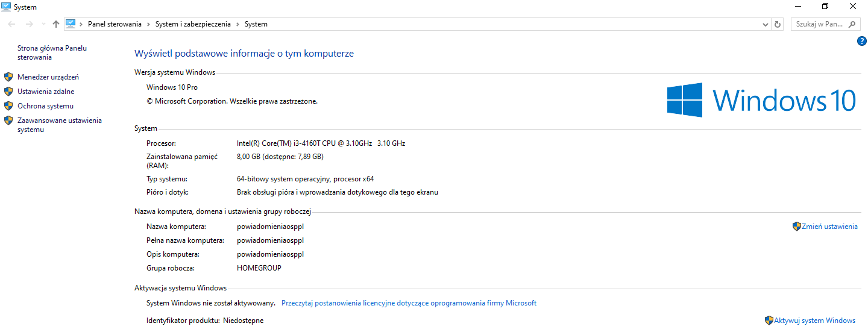Open help via blue question mark icon

(861, 41)
